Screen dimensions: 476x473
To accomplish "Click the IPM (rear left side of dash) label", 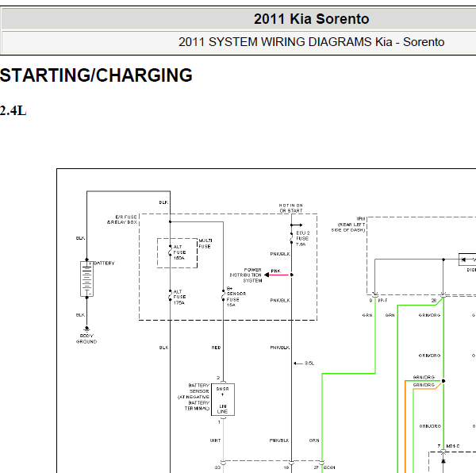I will [x=348, y=225].
